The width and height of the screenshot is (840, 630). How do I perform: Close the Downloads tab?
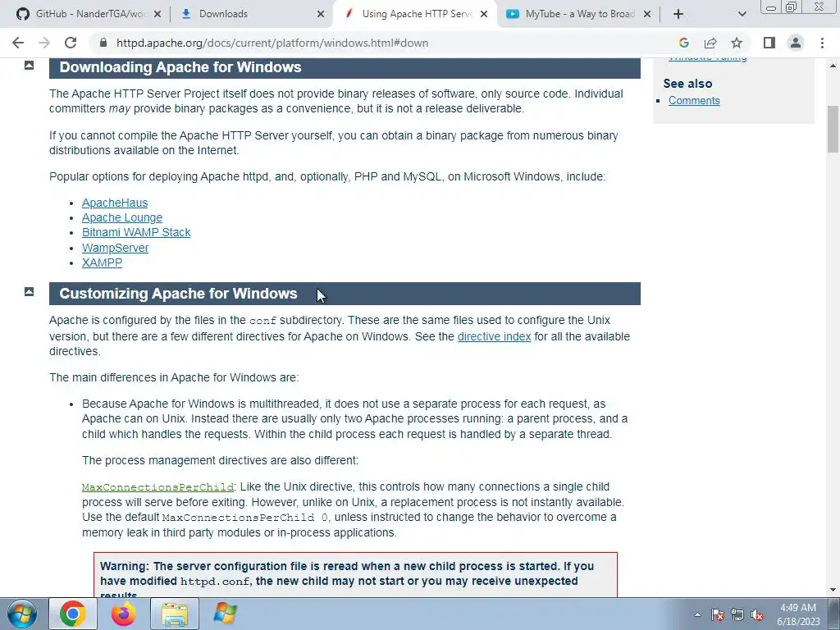(x=321, y=15)
